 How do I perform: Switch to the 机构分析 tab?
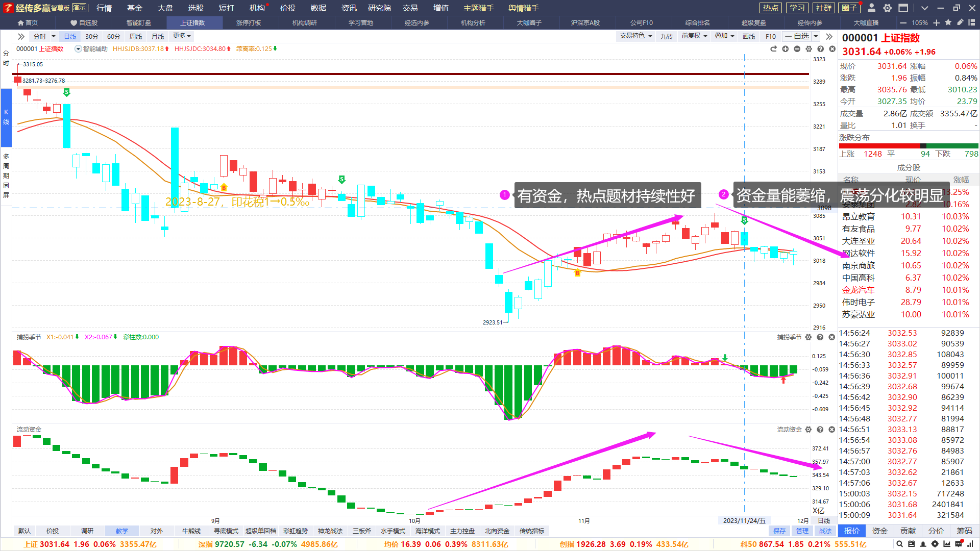coord(473,22)
